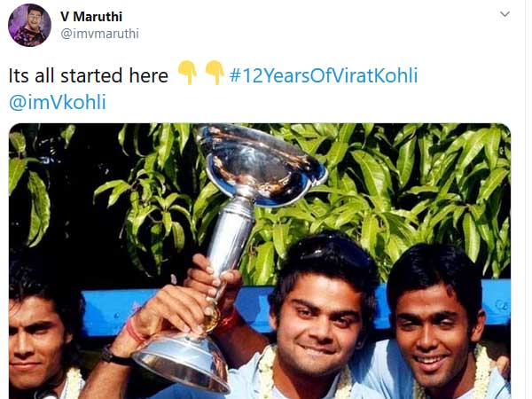The image size is (532, 399).
Task: Click the trophy base in the photo
Action: click(182, 361)
